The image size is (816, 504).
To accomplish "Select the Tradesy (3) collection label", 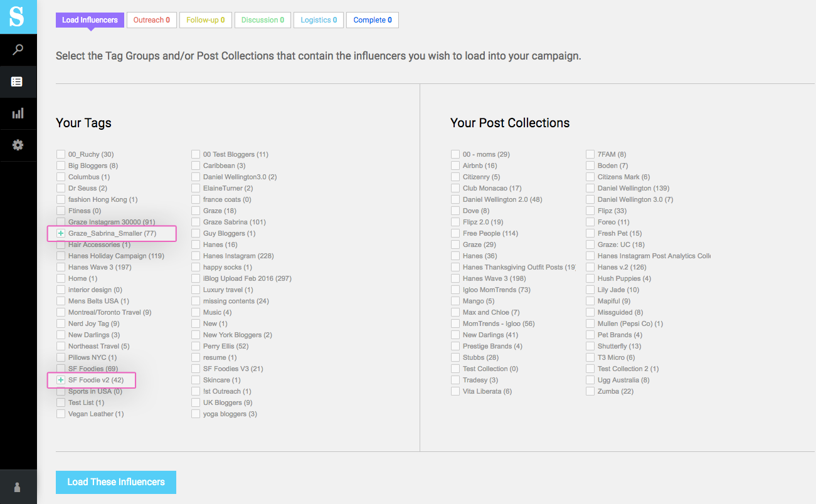I will coord(480,380).
